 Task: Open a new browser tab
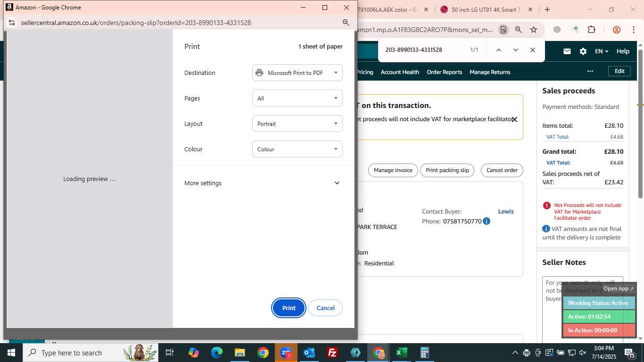pos(547,9)
